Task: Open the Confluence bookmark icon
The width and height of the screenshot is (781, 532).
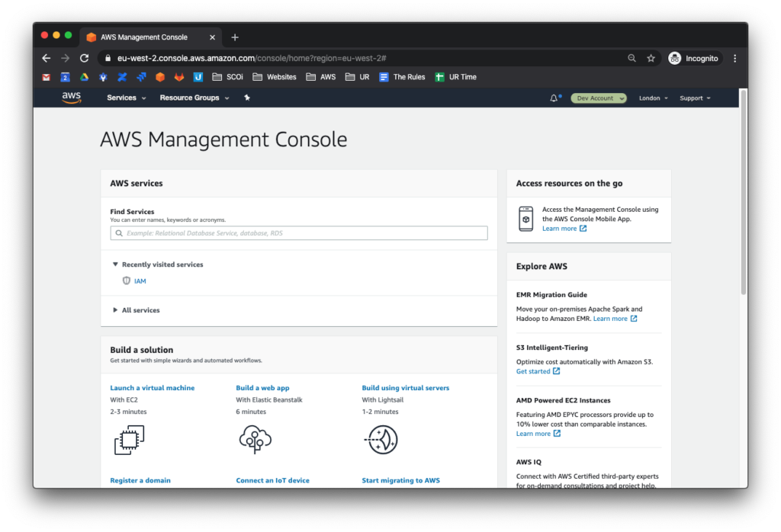Action: coord(122,77)
